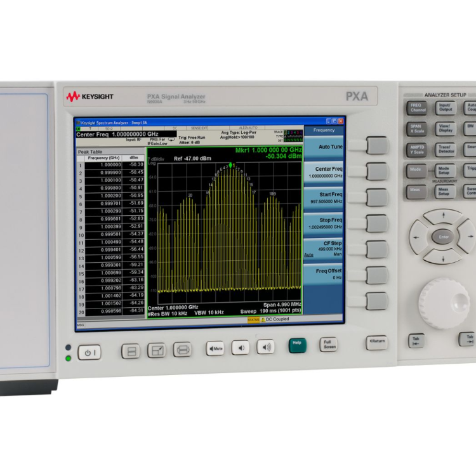Select the BW key
This screenshot has height=476, width=476.
point(470,128)
